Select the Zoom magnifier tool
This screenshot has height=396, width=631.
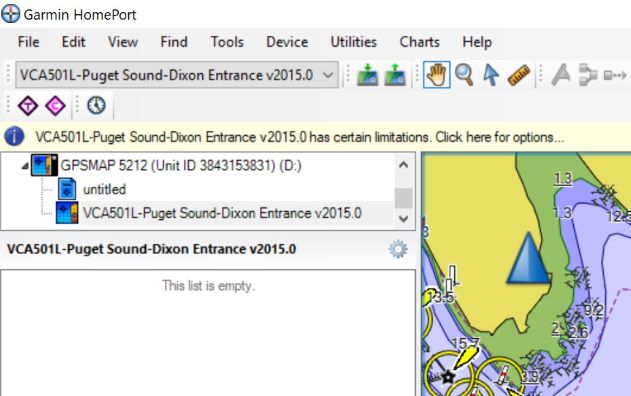(464, 75)
